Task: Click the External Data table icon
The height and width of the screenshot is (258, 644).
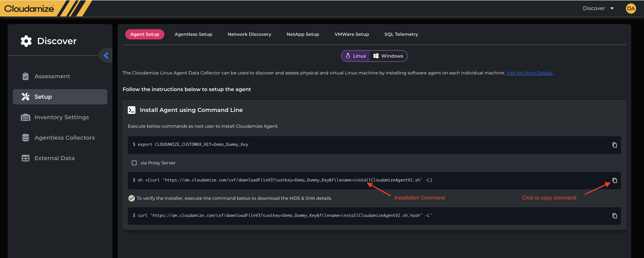Action: [x=26, y=158]
